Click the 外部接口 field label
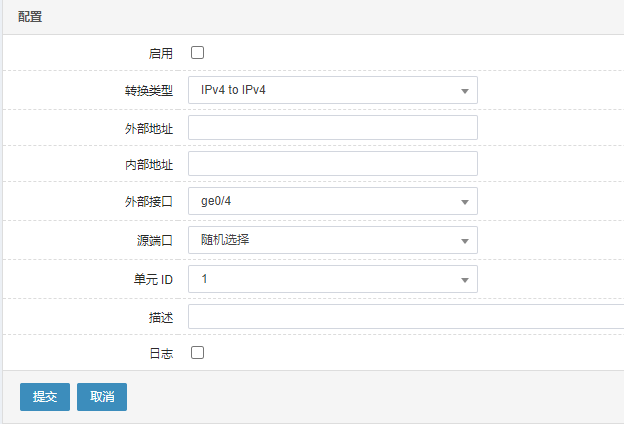This screenshot has height=424, width=624. coord(149,202)
